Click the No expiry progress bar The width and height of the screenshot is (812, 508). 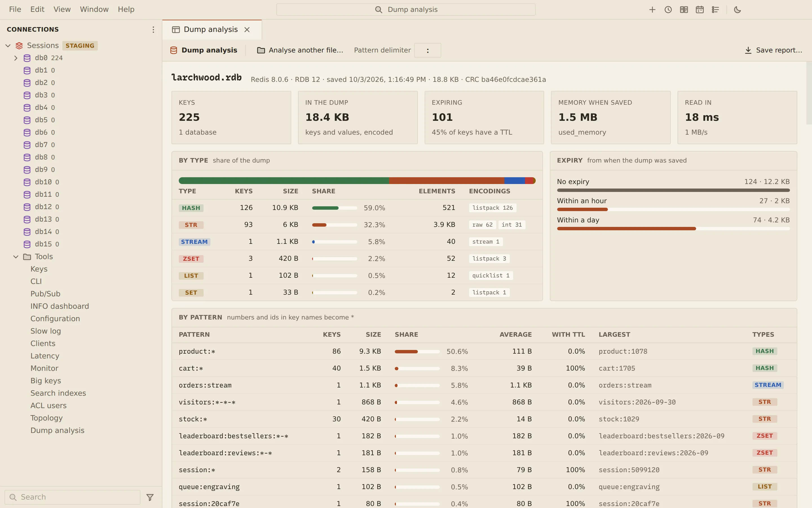pos(673,190)
